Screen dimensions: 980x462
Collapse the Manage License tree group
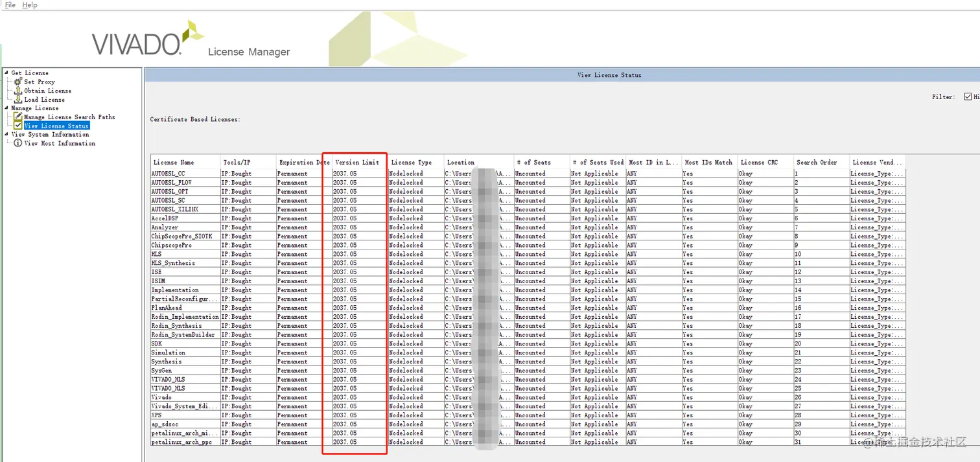point(6,108)
